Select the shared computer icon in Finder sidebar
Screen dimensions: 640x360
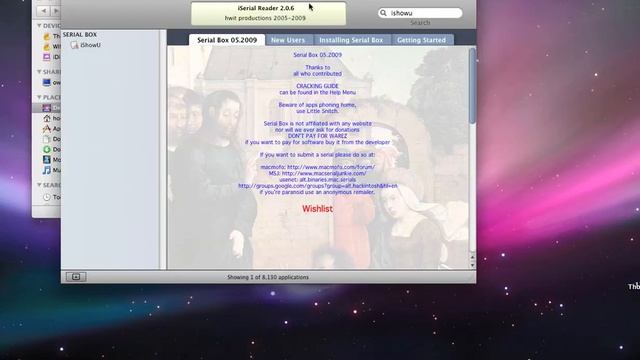(x=47, y=82)
